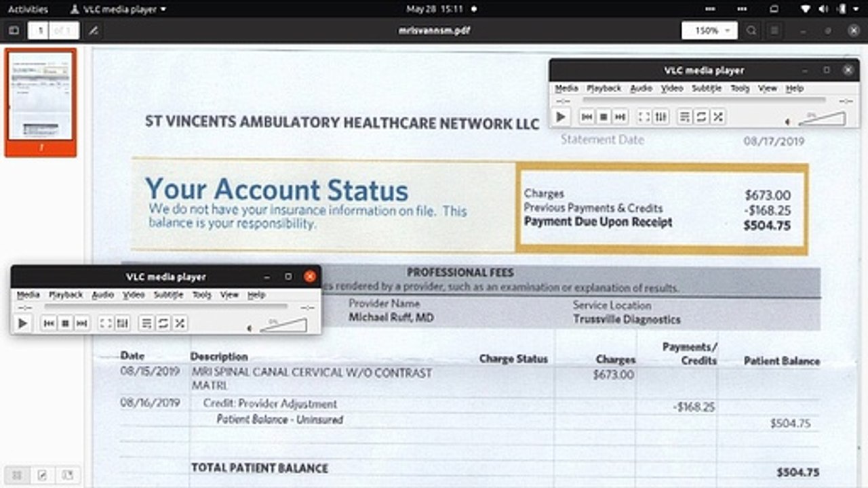The image size is (868, 488).
Task: Open system status menu with volume and network
Action: click(831, 9)
